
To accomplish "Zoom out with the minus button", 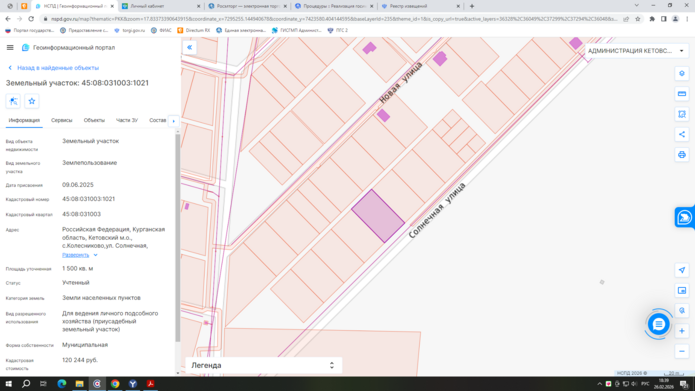I will (x=682, y=351).
